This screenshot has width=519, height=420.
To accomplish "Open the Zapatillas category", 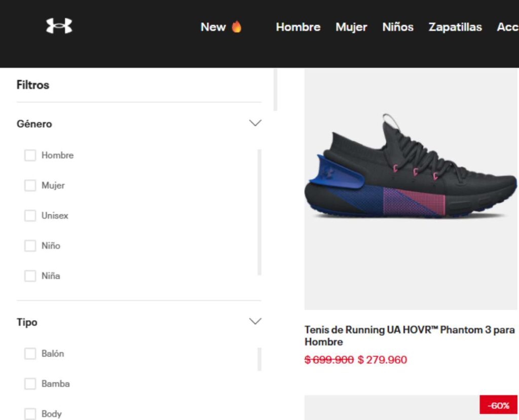I will coord(455,27).
